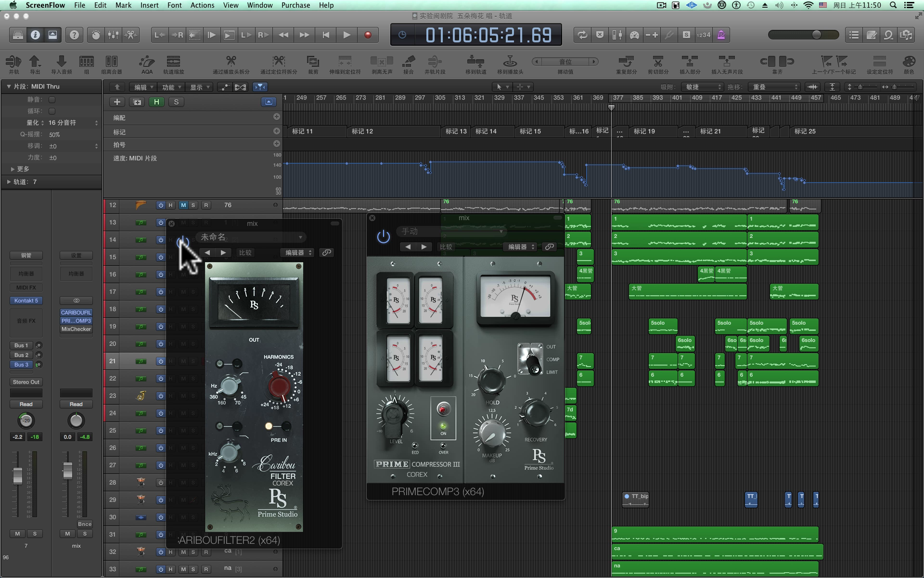Toggle global Solo S track header button
Viewport: 924px width, 578px height.
pyautogui.click(x=176, y=102)
